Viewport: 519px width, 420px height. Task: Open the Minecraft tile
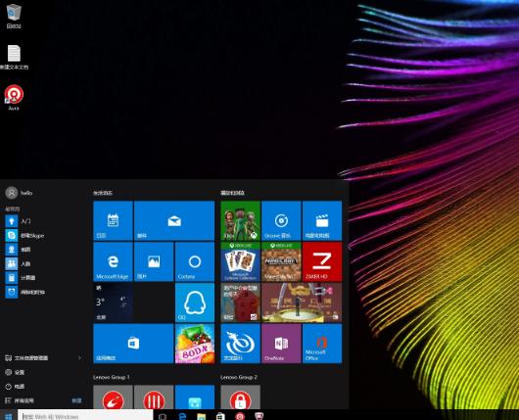[x=281, y=261]
